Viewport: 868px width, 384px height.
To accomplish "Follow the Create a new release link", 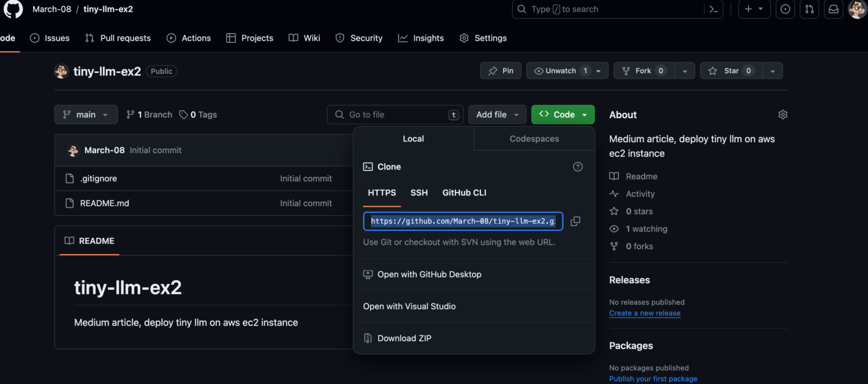I will click(x=645, y=313).
